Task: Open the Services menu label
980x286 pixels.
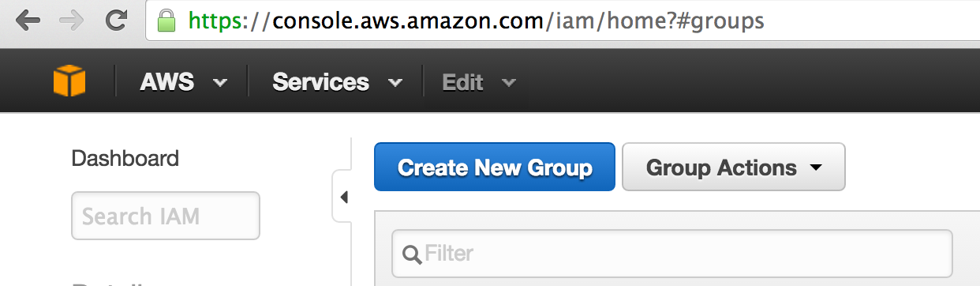Action: 320,82
